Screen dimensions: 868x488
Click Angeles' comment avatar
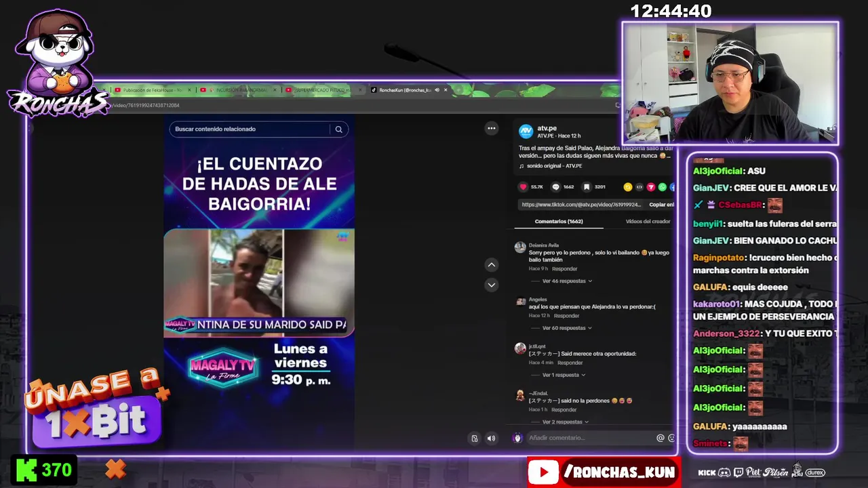[x=520, y=302]
